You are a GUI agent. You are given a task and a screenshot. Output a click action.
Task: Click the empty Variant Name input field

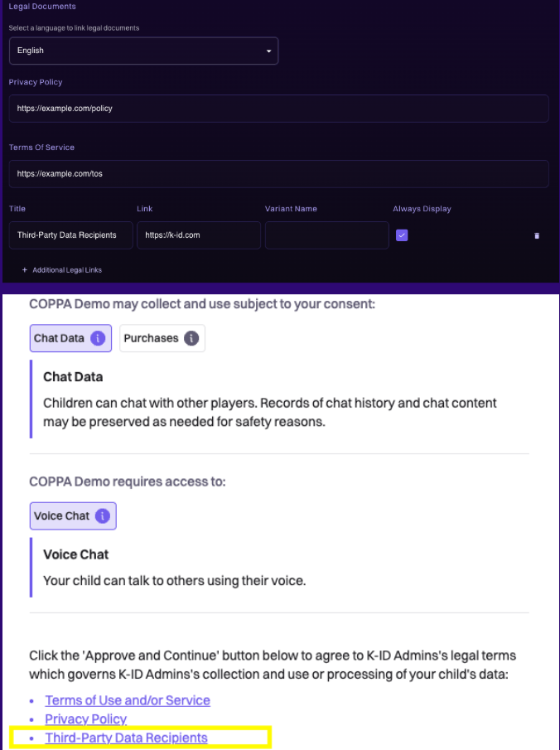pyautogui.click(x=326, y=235)
